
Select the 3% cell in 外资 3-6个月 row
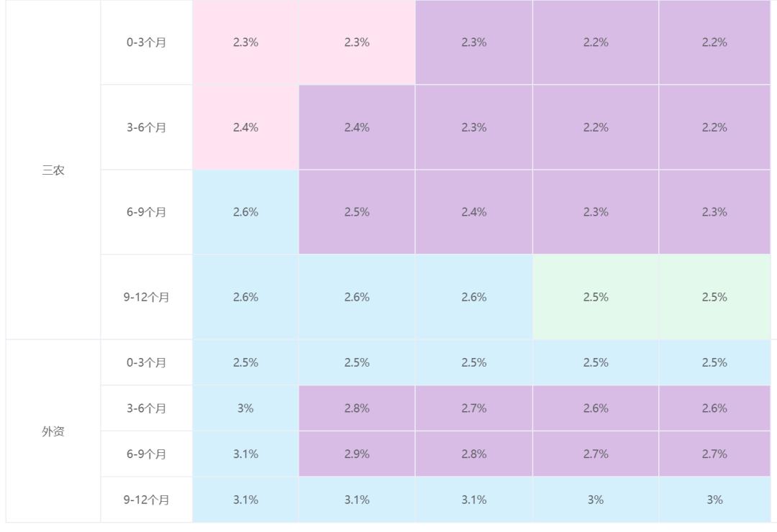245,408
